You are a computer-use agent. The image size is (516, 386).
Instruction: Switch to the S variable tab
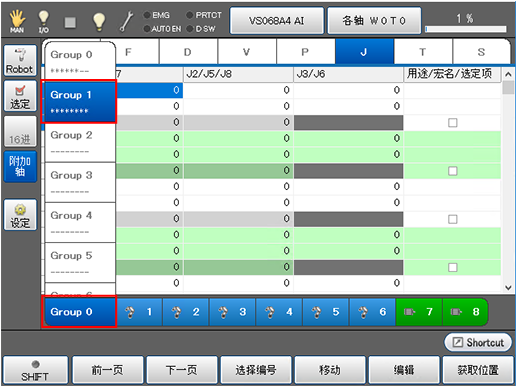tap(481, 52)
